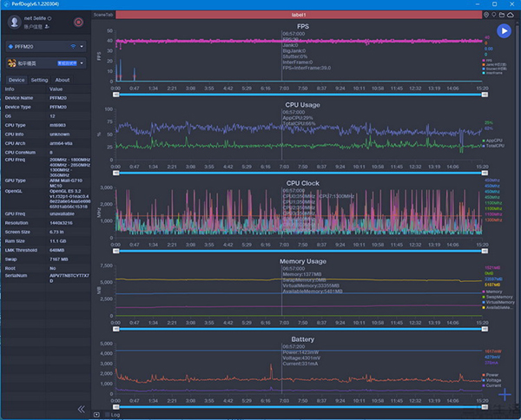Switch to the About tab

pyautogui.click(x=63, y=79)
